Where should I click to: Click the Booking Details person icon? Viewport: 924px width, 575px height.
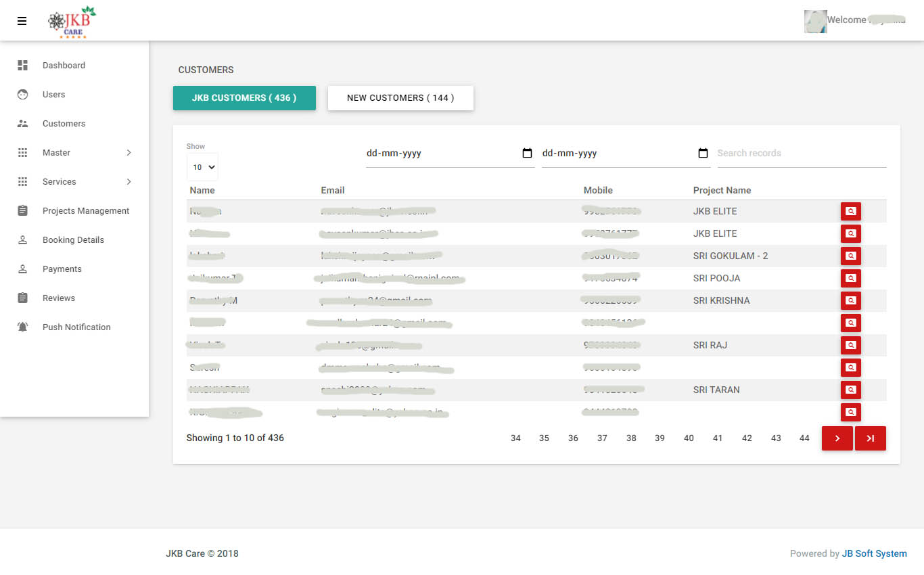point(23,240)
